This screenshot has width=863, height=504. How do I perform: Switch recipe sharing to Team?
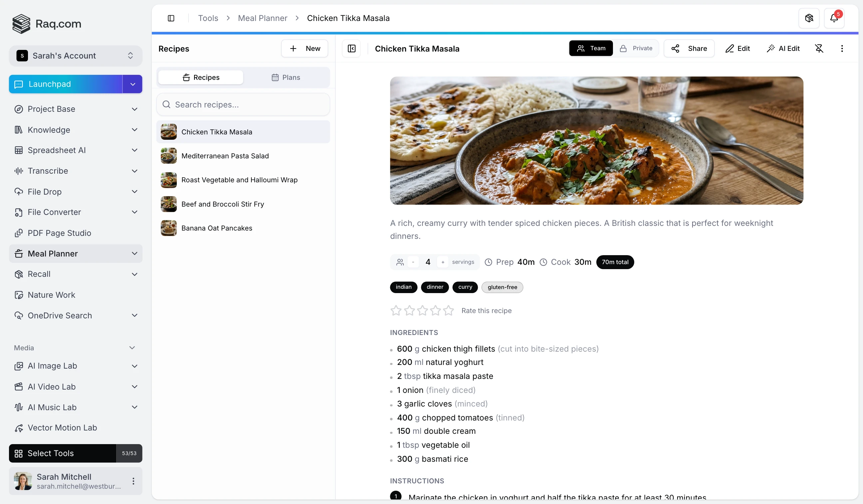point(591,48)
